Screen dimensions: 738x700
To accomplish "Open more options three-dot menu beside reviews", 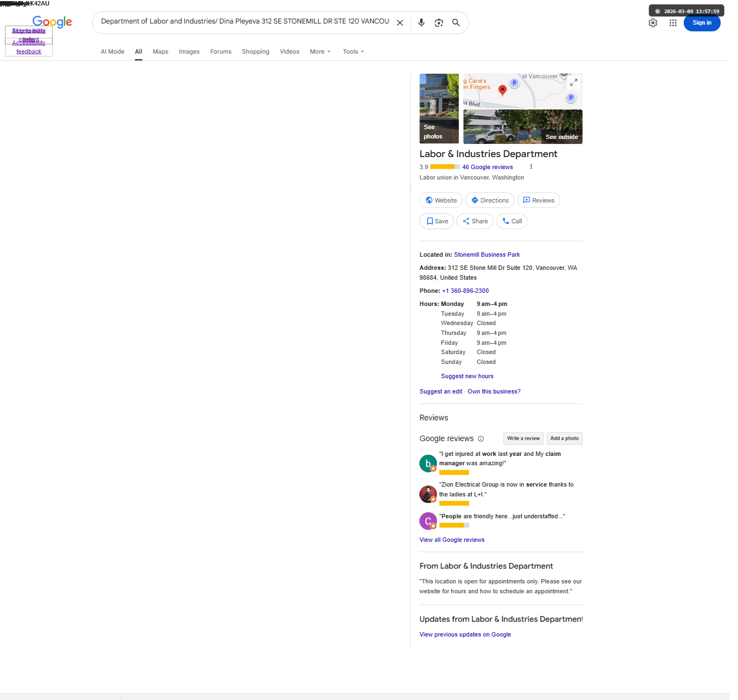I will click(531, 167).
